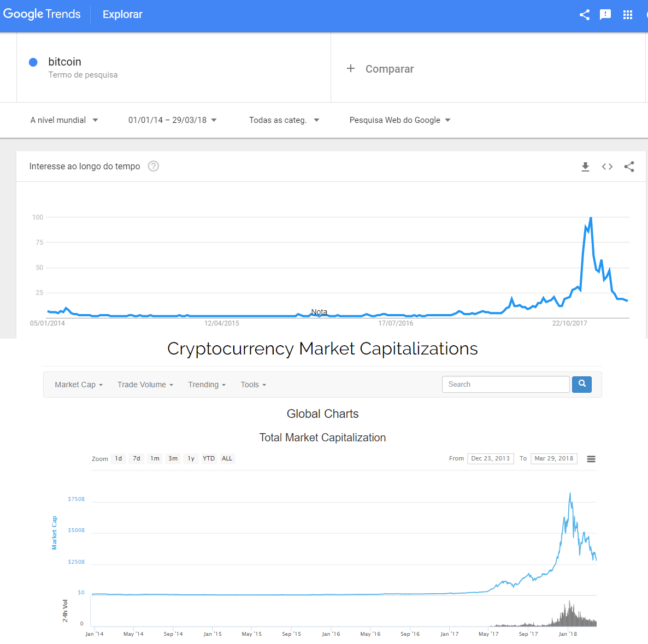The width and height of the screenshot is (648, 644).
Task: Enable the YTD zoom view
Action: tap(208, 459)
